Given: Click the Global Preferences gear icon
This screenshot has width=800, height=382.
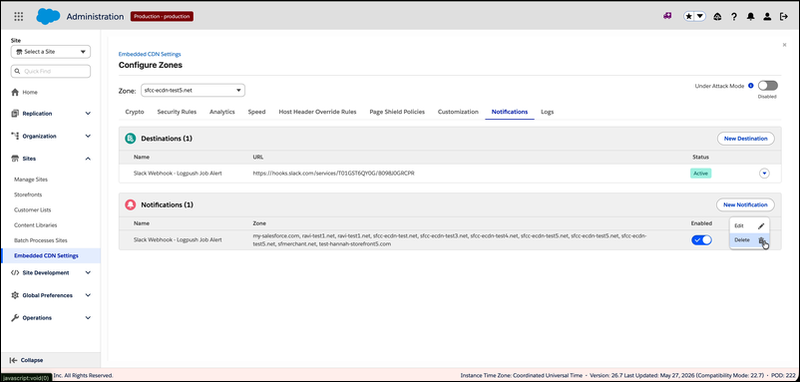Looking at the screenshot, I should point(15,295).
